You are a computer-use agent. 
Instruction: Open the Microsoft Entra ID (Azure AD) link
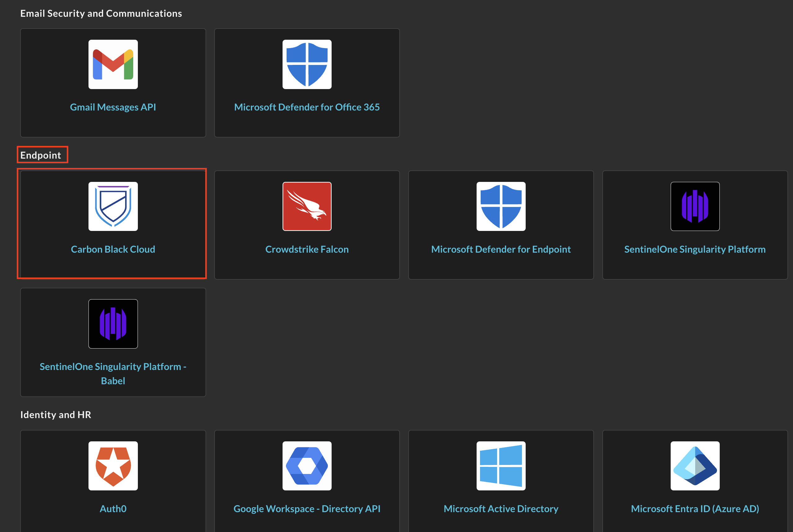[x=695, y=509]
